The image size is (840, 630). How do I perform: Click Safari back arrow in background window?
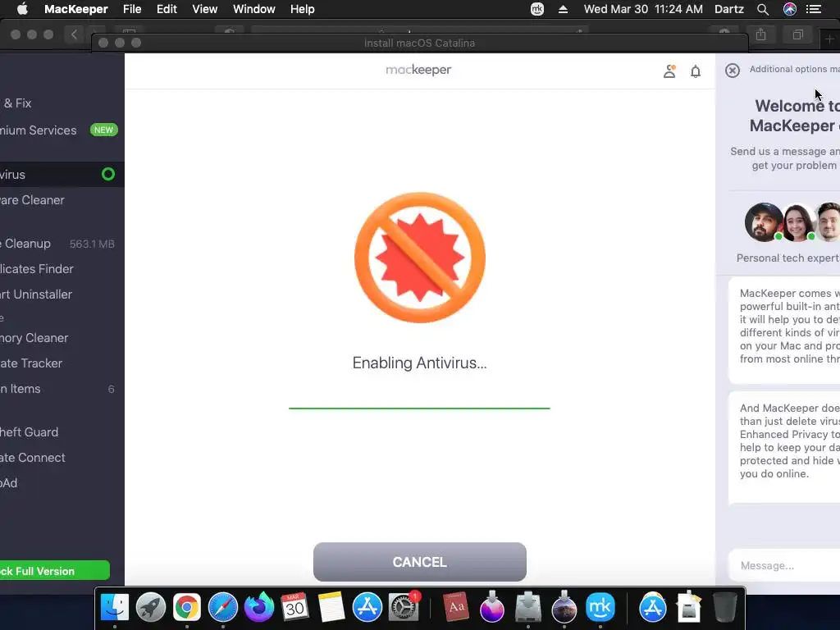point(74,34)
